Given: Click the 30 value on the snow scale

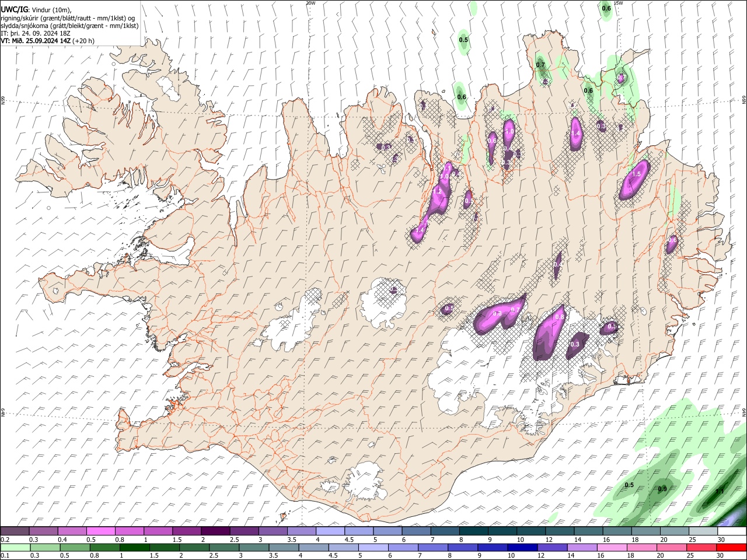Looking at the screenshot, I should (721, 540).
